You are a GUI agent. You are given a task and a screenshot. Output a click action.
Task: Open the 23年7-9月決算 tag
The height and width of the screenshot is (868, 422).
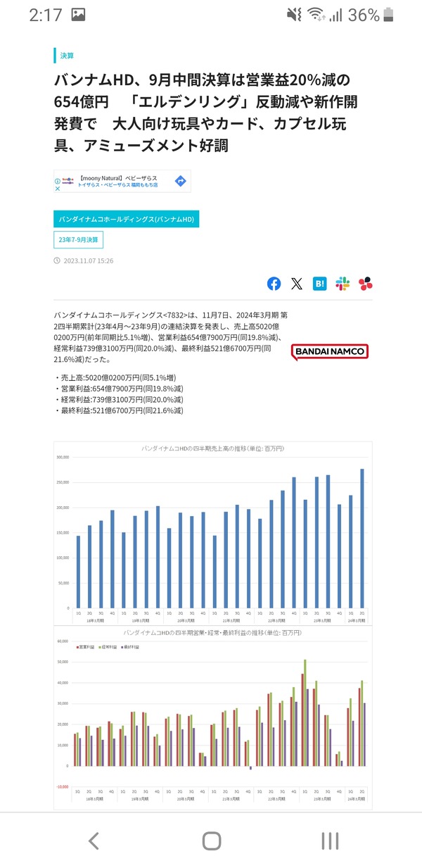pos(78,240)
